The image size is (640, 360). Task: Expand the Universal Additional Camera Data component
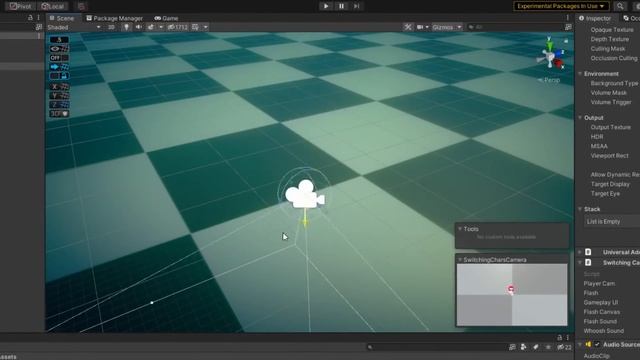click(580, 252)
